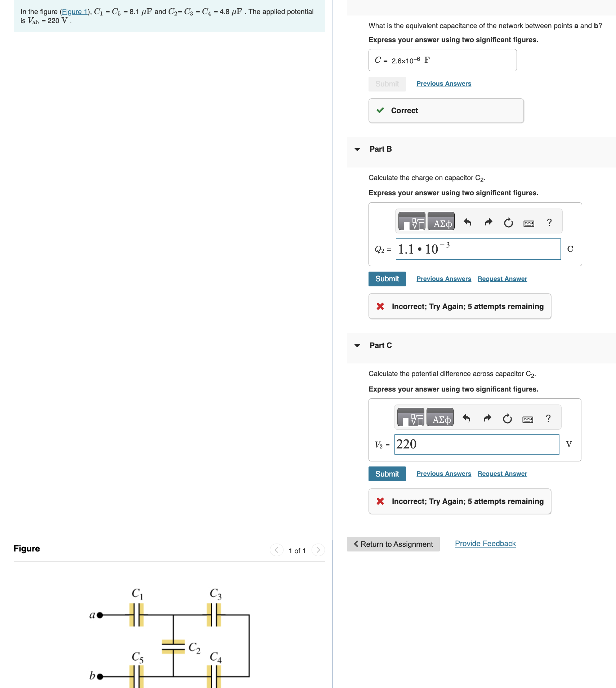Undo in the Part C equation toolbar
Screen dimensions: 616x688
click(466, 418)
